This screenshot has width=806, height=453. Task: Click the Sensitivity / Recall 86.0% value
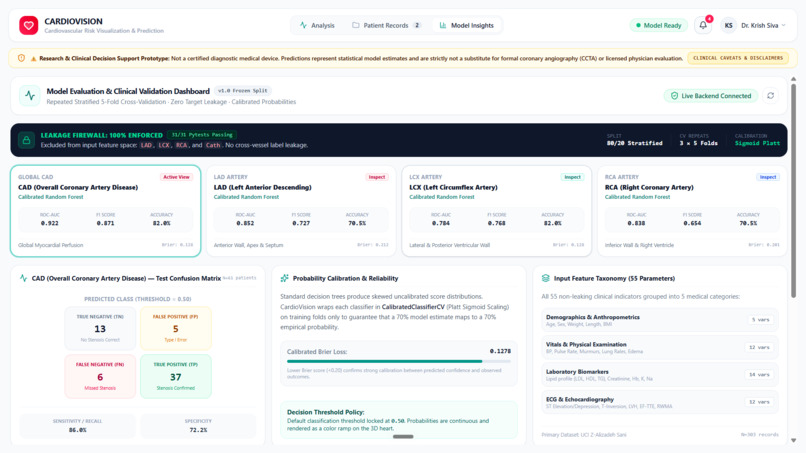[78, 430]
